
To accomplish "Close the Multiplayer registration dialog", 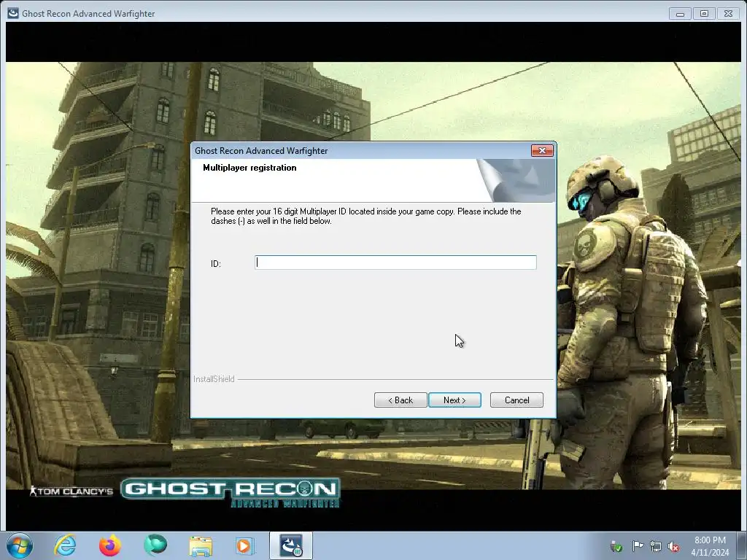I will pos(542,150).
